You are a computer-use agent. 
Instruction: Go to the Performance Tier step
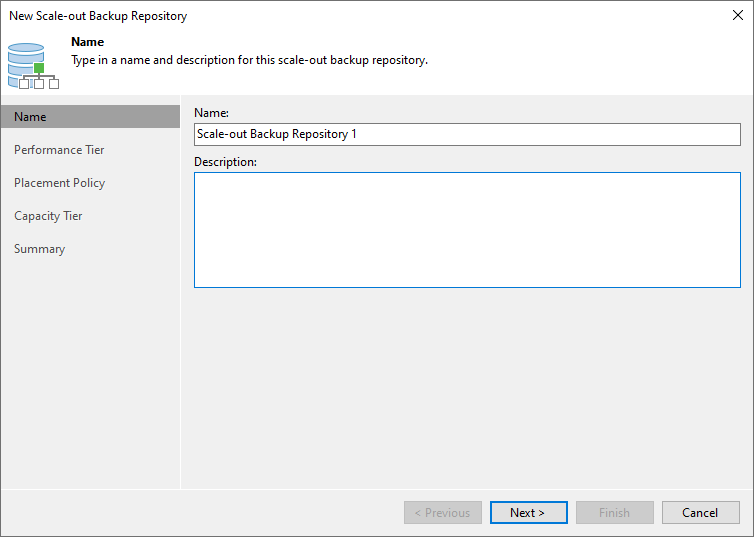click(x=59, y=150)
